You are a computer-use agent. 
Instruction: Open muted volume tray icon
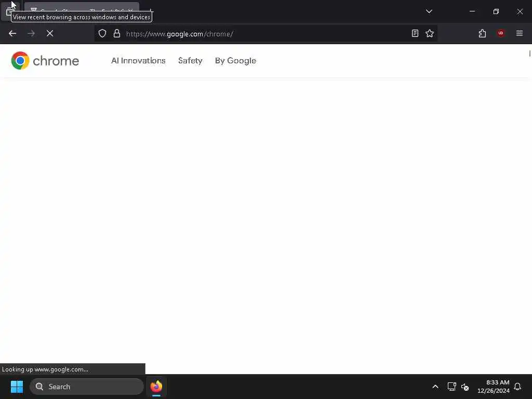tap(465, 387)
